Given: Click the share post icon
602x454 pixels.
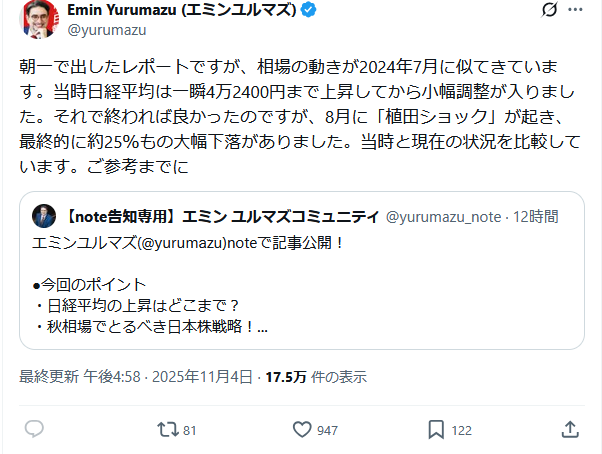Looking at the screenshot, I should (x=570, y=429).
